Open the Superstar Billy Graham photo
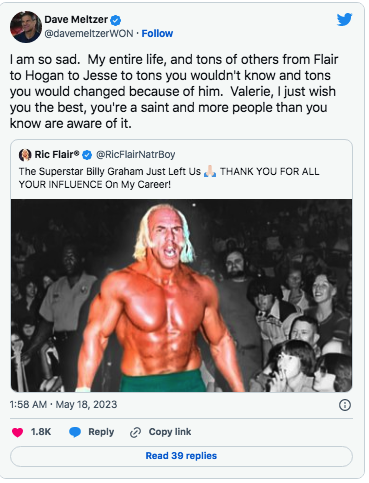 click(x=181, y=295)
